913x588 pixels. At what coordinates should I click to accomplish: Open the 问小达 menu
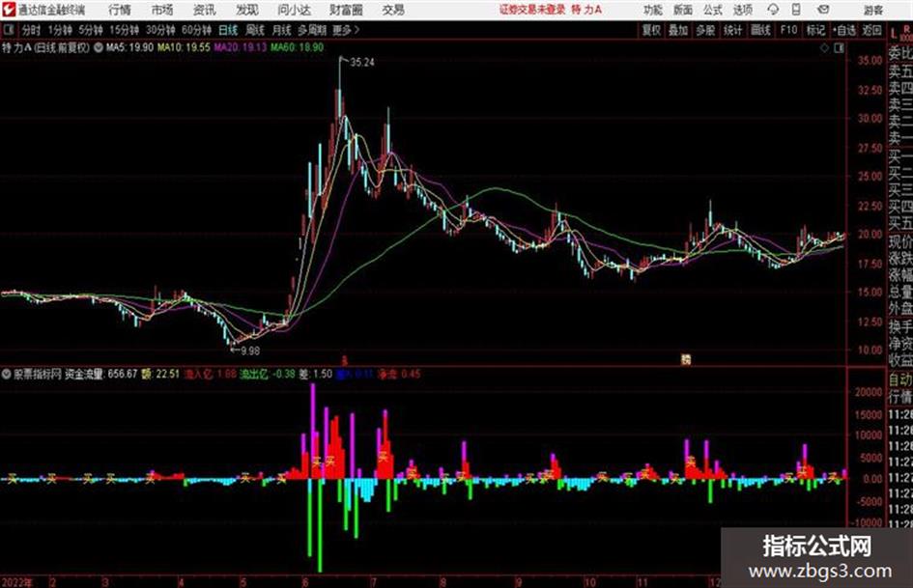tap(294, 10)
